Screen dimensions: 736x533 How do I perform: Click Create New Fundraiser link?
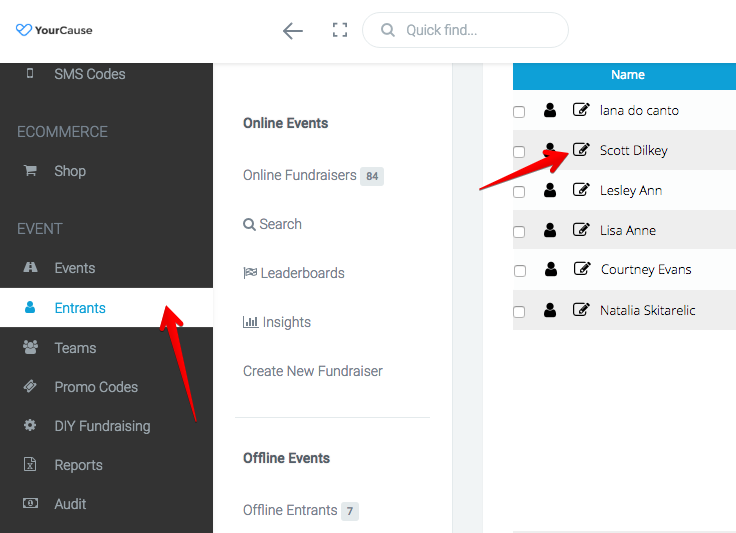(x=313, y=371)
